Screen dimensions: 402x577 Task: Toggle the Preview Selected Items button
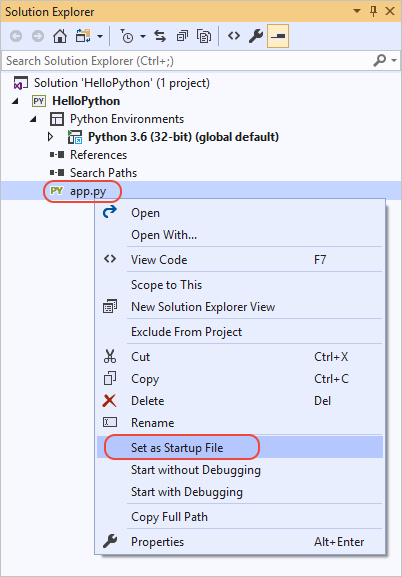point(278,36)
